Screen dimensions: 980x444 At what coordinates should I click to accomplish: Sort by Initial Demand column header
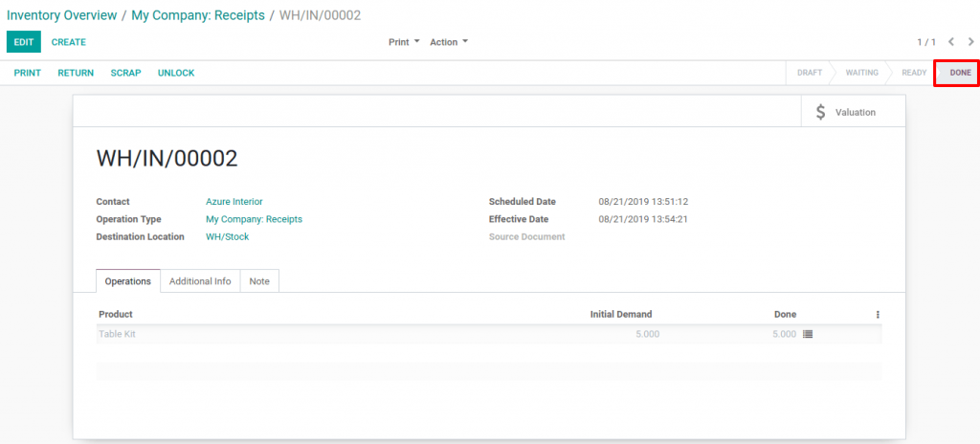coord(620,314)
